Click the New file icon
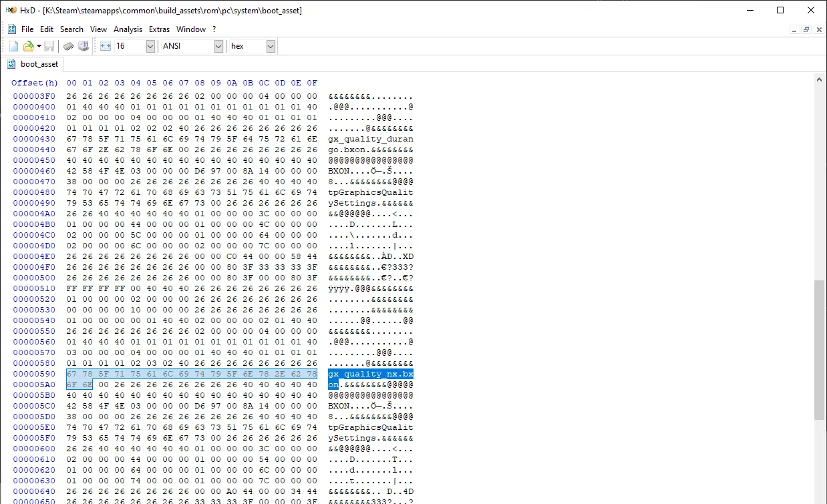Image resolution: width=827 pixels, height=504 pixels. pos(13,46)
